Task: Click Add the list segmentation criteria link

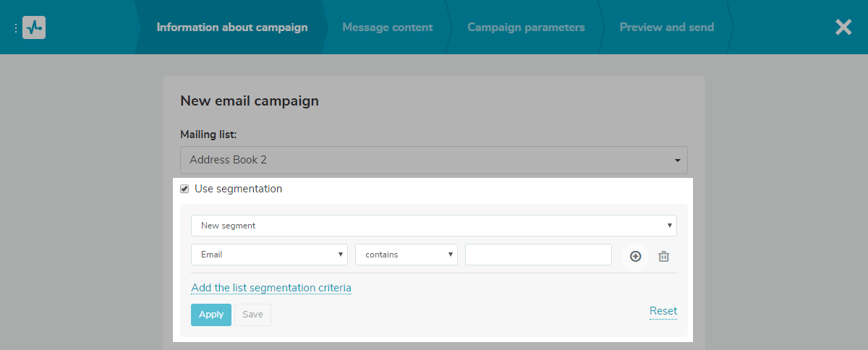Action: [271, 288]
